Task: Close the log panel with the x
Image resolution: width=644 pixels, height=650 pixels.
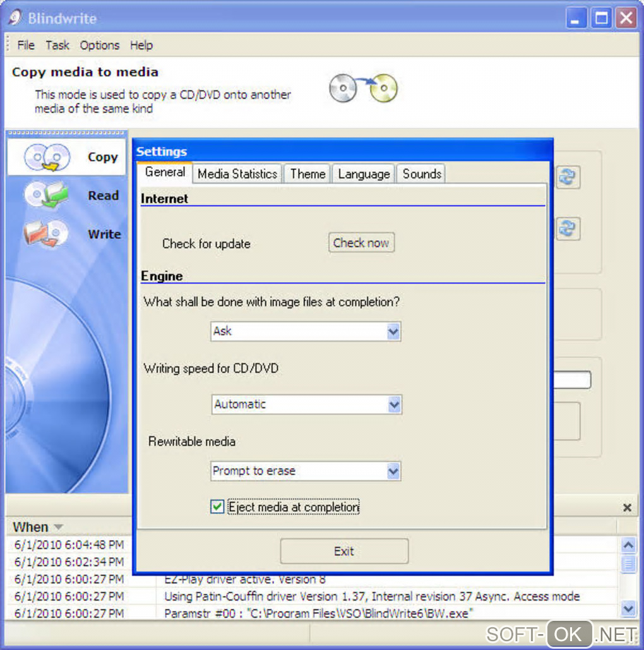Action: point(627,507)
